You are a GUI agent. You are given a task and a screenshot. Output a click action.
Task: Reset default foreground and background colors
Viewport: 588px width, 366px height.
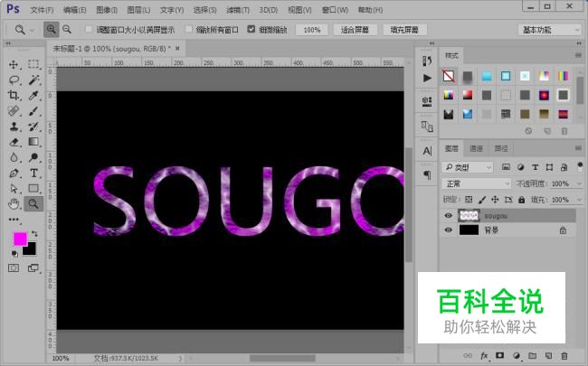click(14, 254)
